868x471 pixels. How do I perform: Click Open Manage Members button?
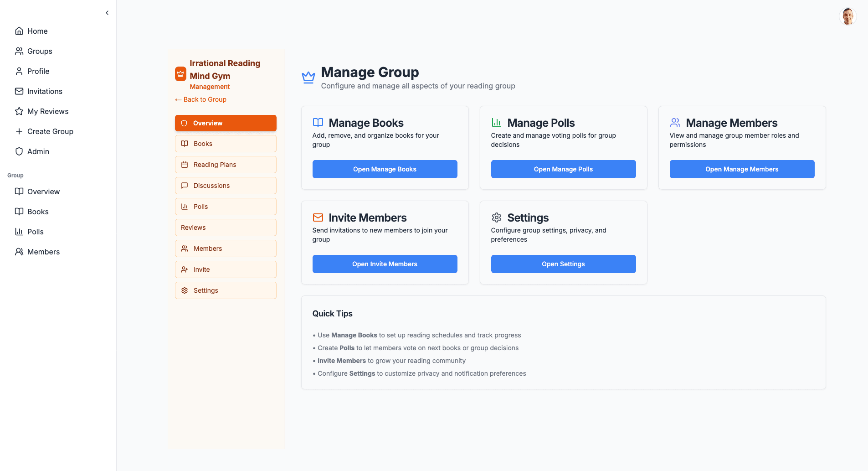click(x=742, y=169)
